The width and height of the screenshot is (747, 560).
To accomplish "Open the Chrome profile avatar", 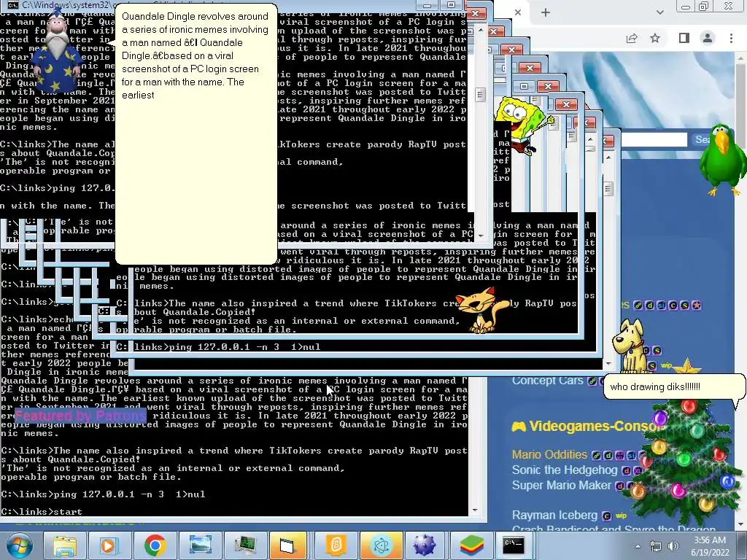I will [708, 38].
